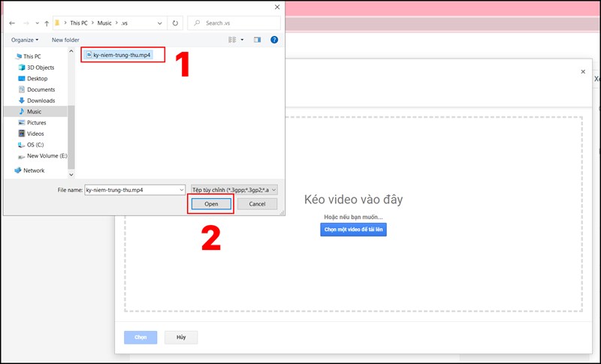Go forward with the right arrow
The image size is (601, 364).
point(26,23)
